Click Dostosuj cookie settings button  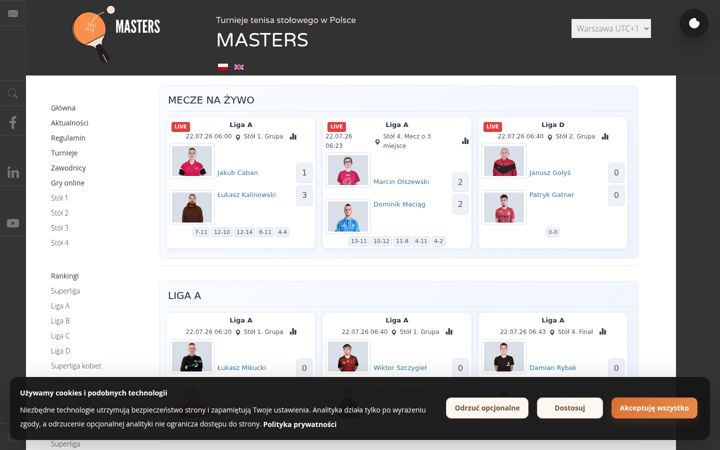coord(569,408)
